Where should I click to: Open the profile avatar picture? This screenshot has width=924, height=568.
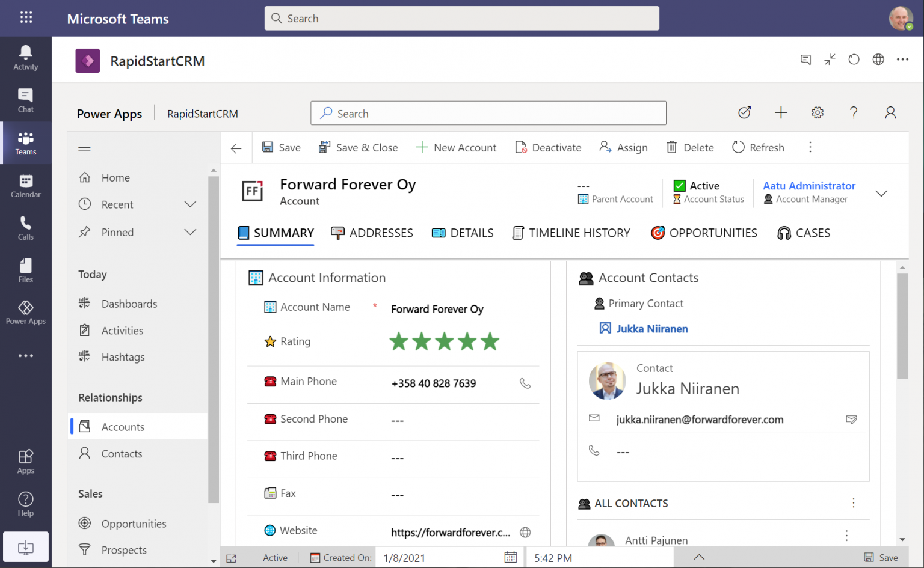coord(901,18)
